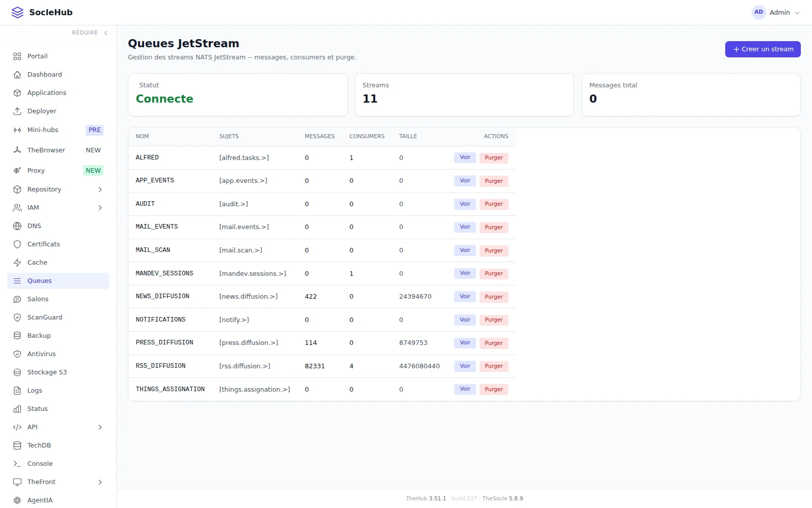Click the API code brackets icon
Image resolution: width=812 pixels, height=508 pixels.
click(x=17, y=427)
